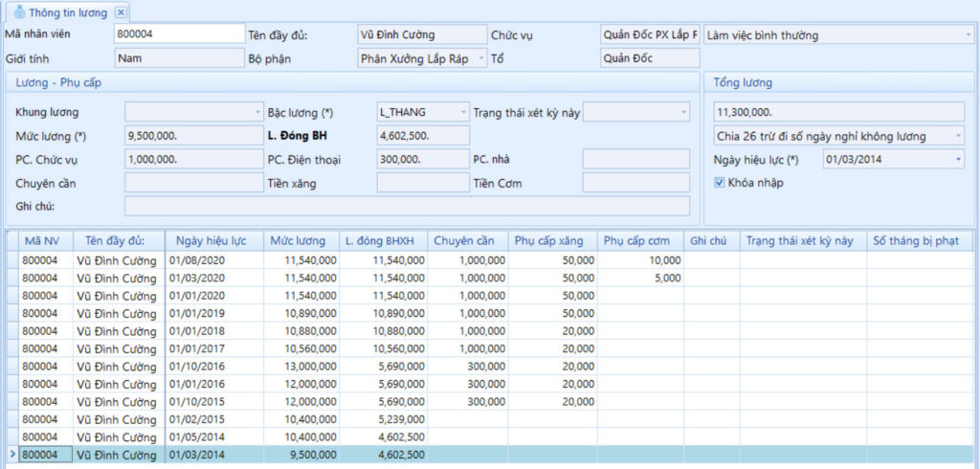Screen dimensions: 980x469
Task: Click the selected row indicator arrow
Action: click(12, 455)
